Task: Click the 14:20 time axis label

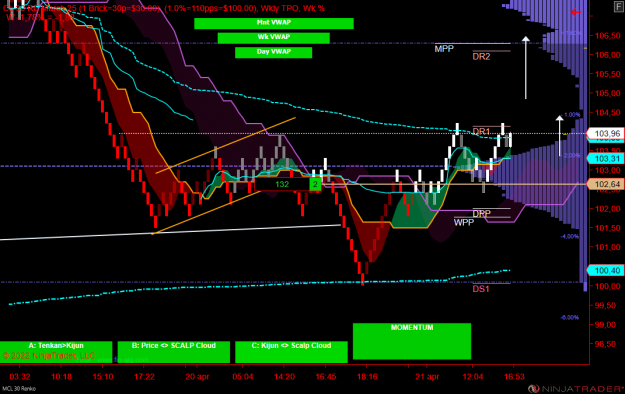Action: point(285,377)
